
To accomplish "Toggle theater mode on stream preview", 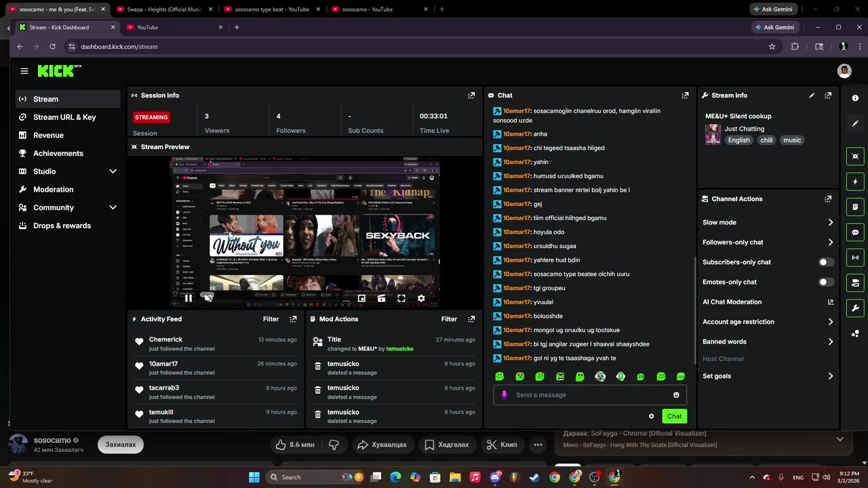I will click(381, 298).
